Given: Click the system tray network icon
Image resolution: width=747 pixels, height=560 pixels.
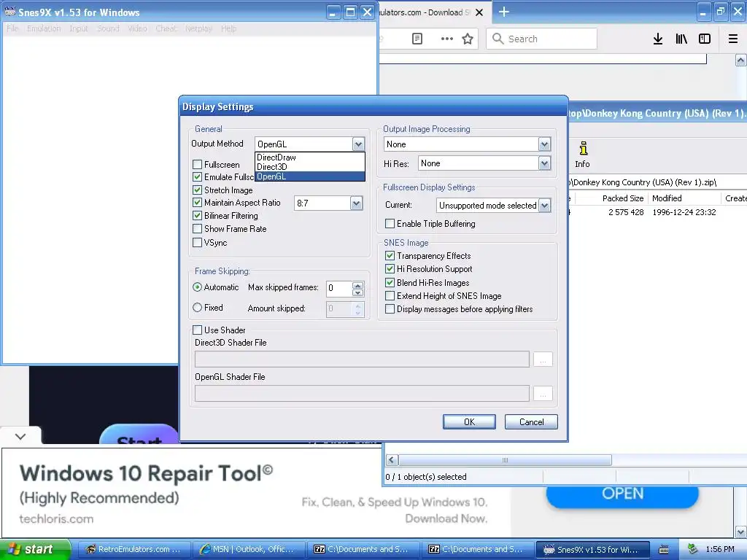Looking at the screenshot, I should (692, 549).
